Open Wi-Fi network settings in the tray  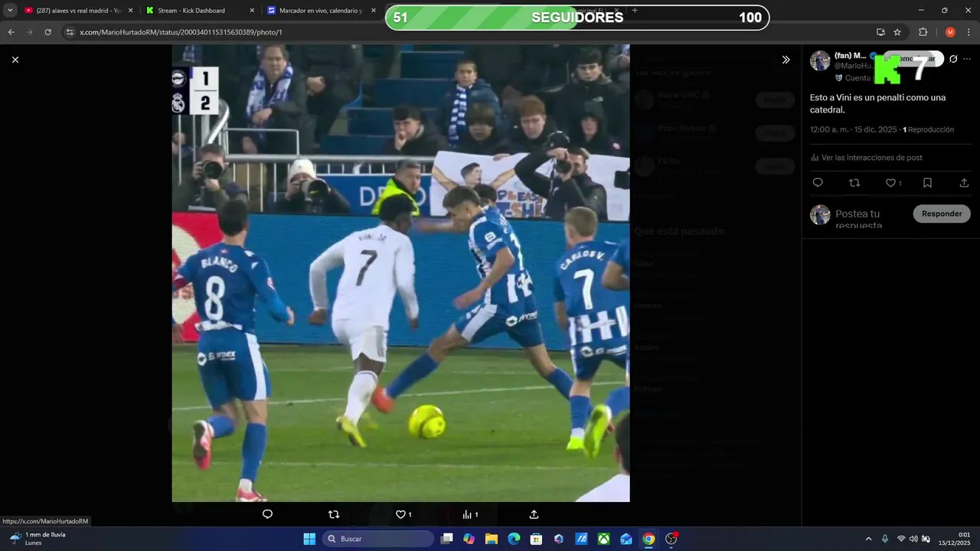tap(901, 539)
